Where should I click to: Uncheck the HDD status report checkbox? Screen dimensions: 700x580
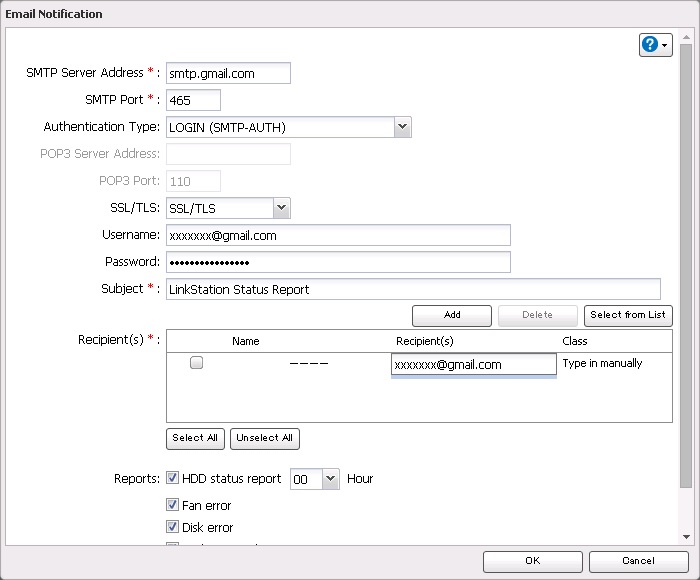173,479
